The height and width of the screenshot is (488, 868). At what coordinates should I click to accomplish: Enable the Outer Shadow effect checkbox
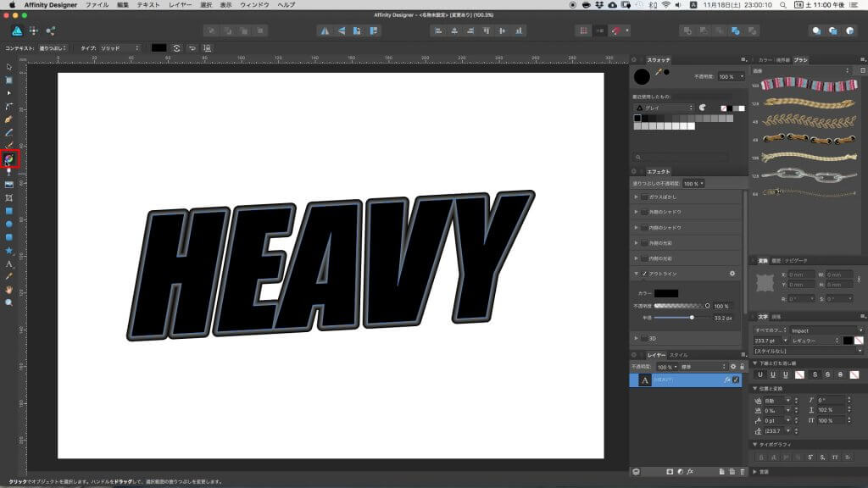coord(644,212)
